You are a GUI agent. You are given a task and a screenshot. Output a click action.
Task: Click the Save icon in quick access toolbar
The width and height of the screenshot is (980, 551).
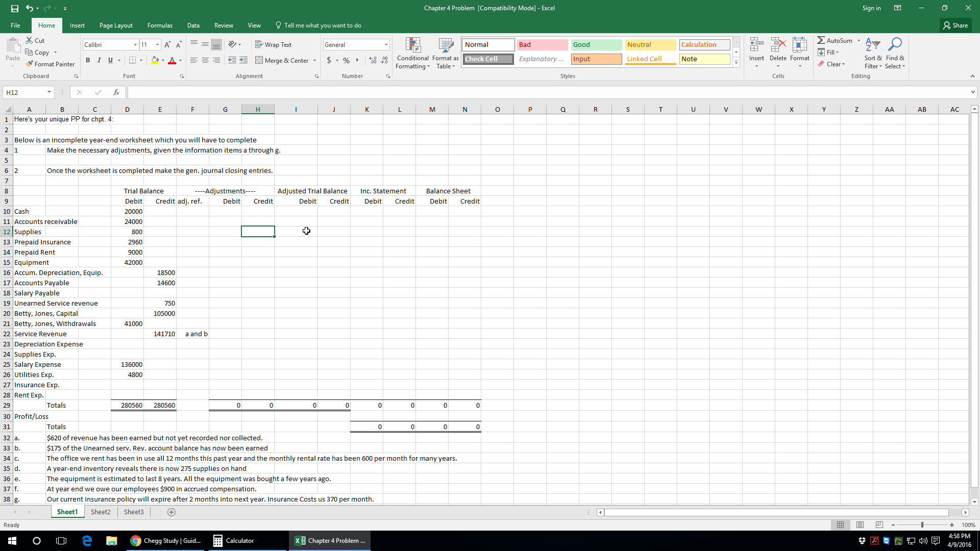15,8
